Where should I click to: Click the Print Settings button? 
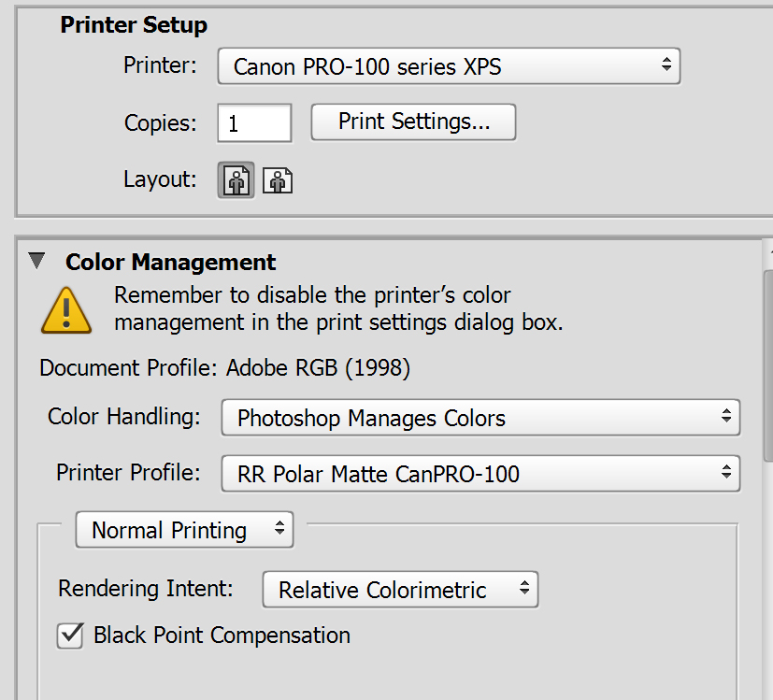pos(413,121)
